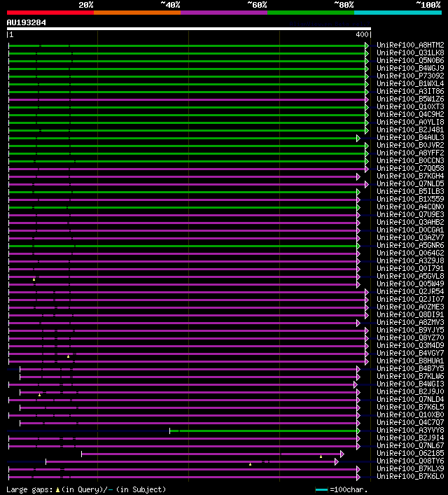Viewport: 448px width, 495px height.
Task: Click the end arrowhead of the UniRef100_A3YVY8 alignment
Action: (358, 431)
